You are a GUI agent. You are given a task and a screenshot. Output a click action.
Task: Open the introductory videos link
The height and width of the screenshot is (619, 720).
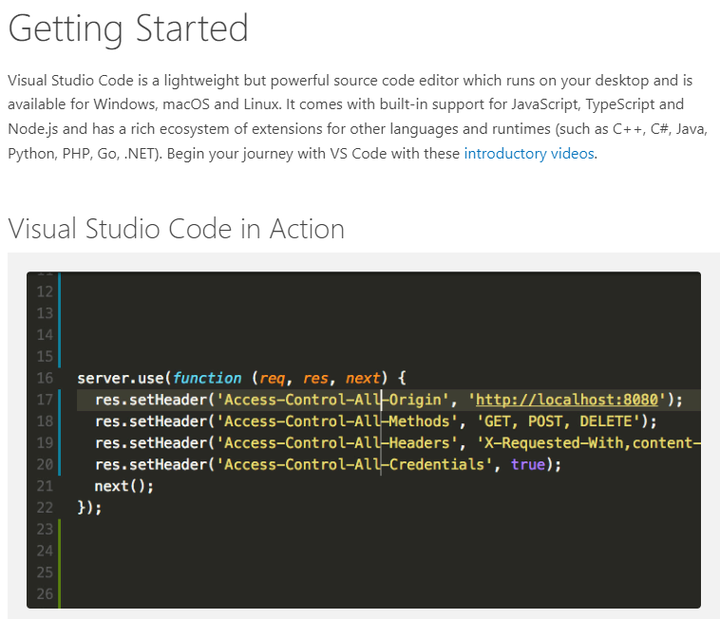(x=529, y=154)
